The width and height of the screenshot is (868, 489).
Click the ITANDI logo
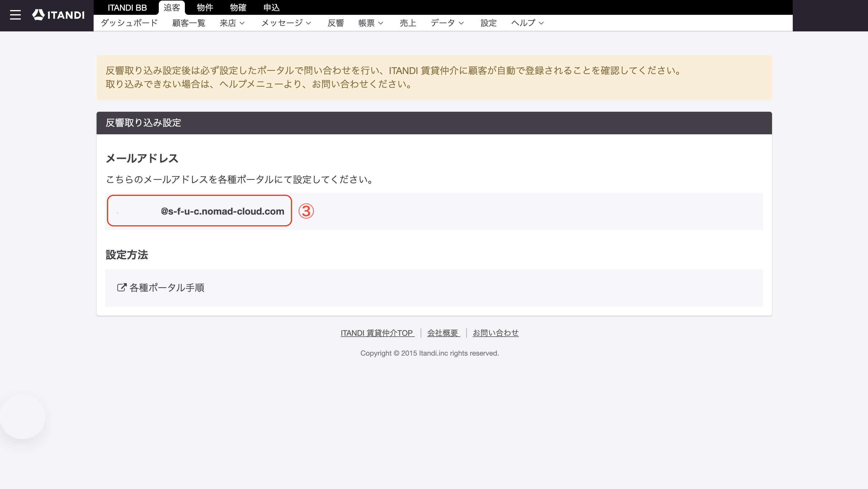58,15
